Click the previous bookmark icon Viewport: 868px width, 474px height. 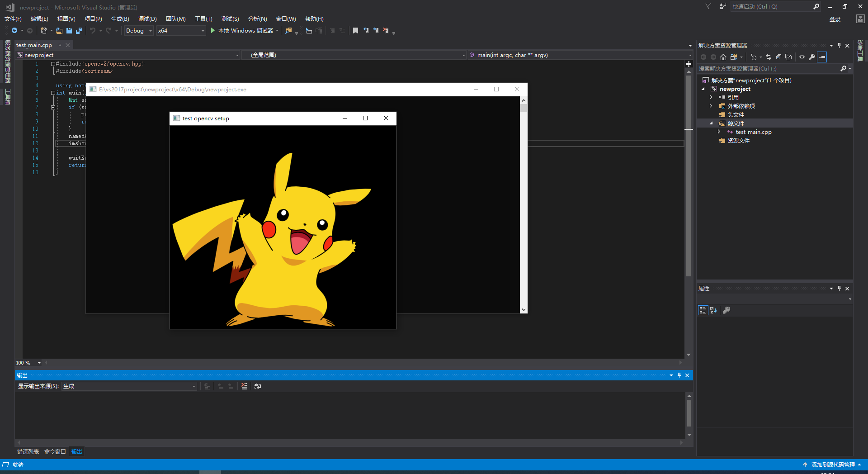click(x=366, y=31)
